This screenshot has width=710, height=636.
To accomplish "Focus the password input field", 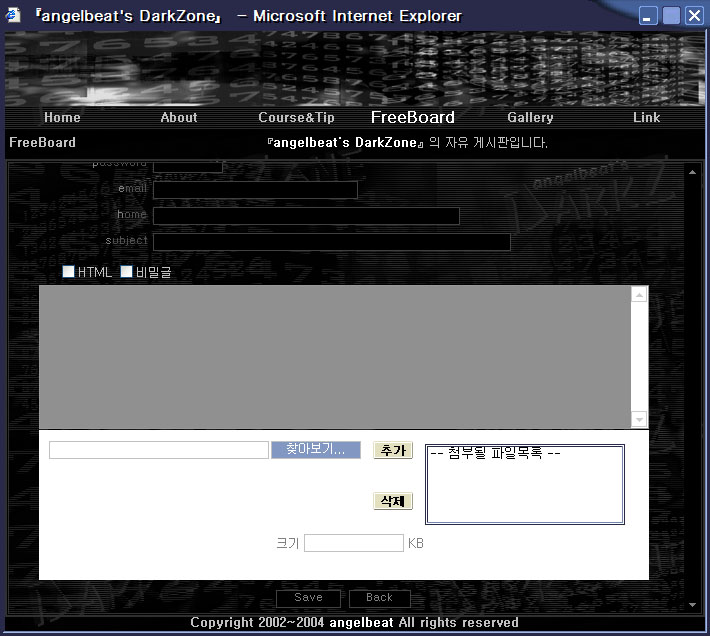I will point(188,167).
